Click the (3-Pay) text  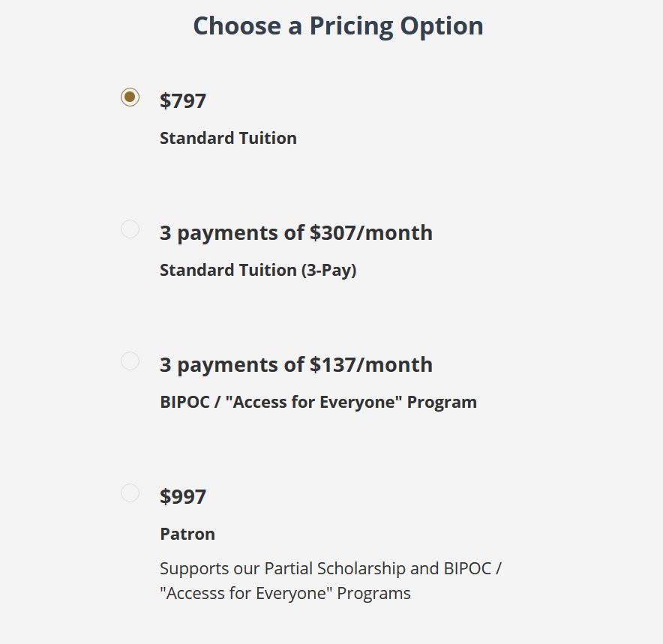click(329, 271)
